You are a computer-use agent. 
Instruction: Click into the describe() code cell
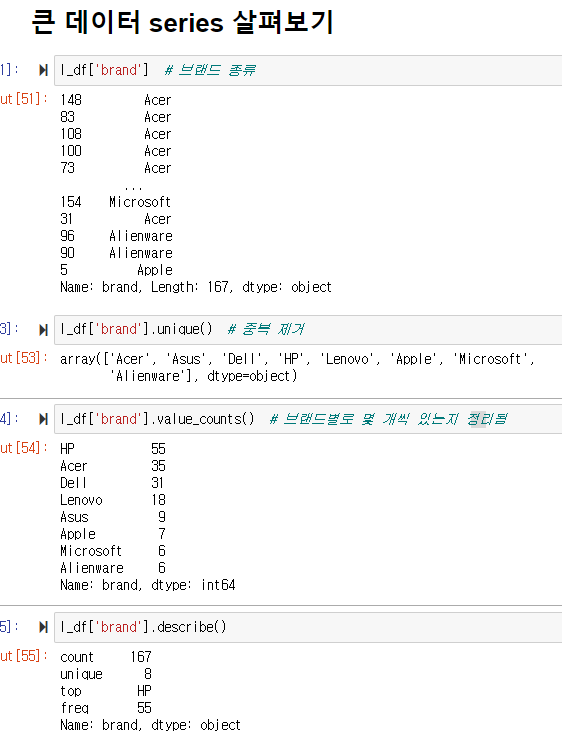pyautogui.click(x=308, y=627)
